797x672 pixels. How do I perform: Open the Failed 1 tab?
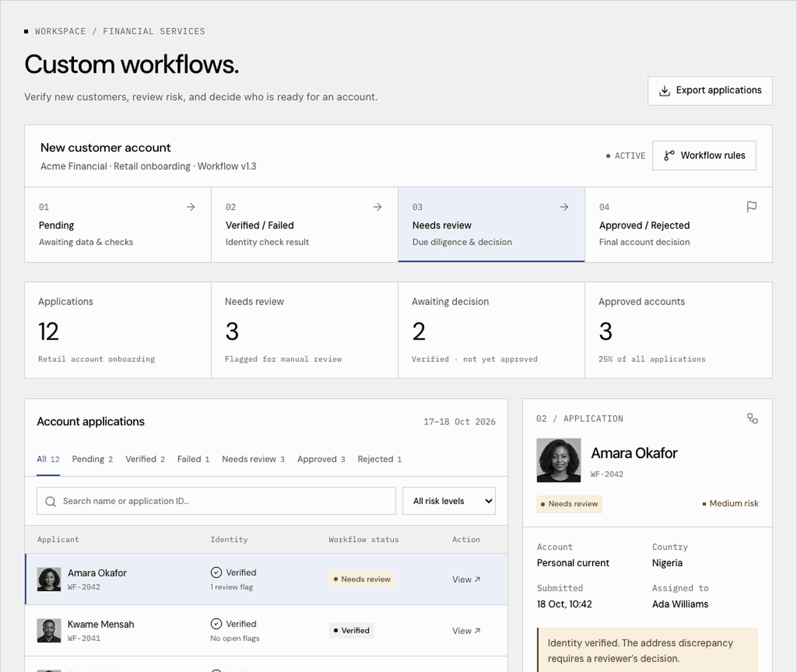coord(193,459)
